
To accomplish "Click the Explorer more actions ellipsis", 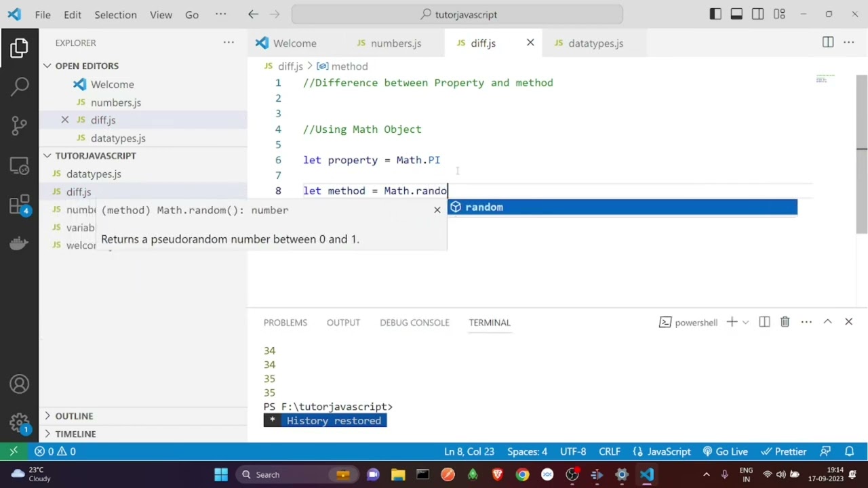I will pos(229,43).
